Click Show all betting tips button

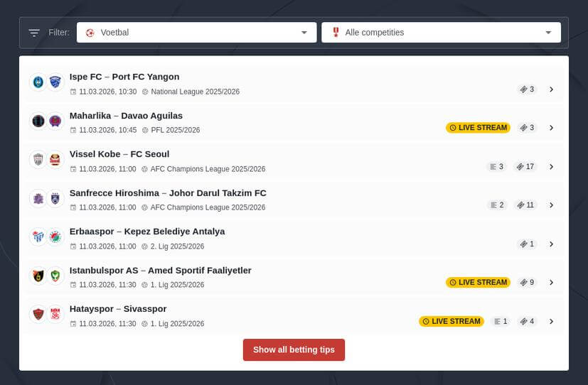(294, 349)
